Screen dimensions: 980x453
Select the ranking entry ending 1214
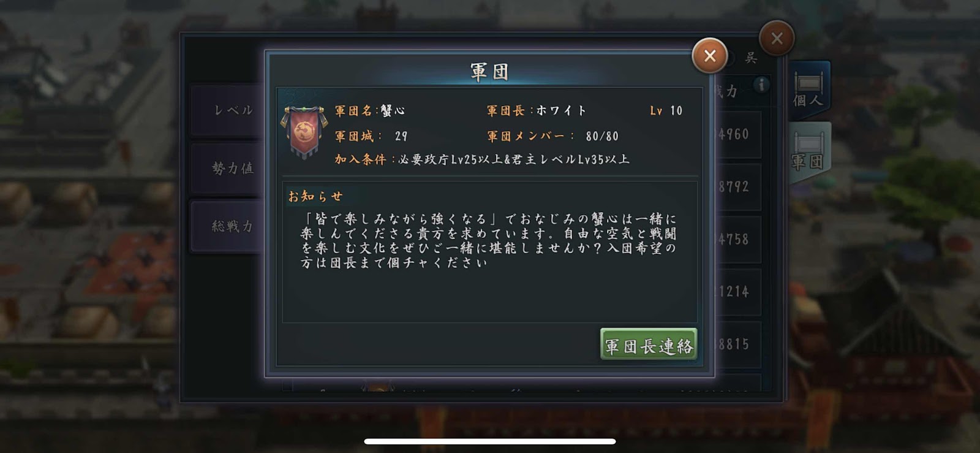[738, 292]
